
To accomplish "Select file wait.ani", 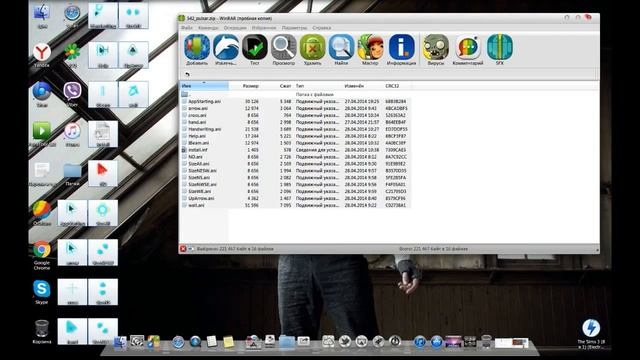I will (296, 205).
